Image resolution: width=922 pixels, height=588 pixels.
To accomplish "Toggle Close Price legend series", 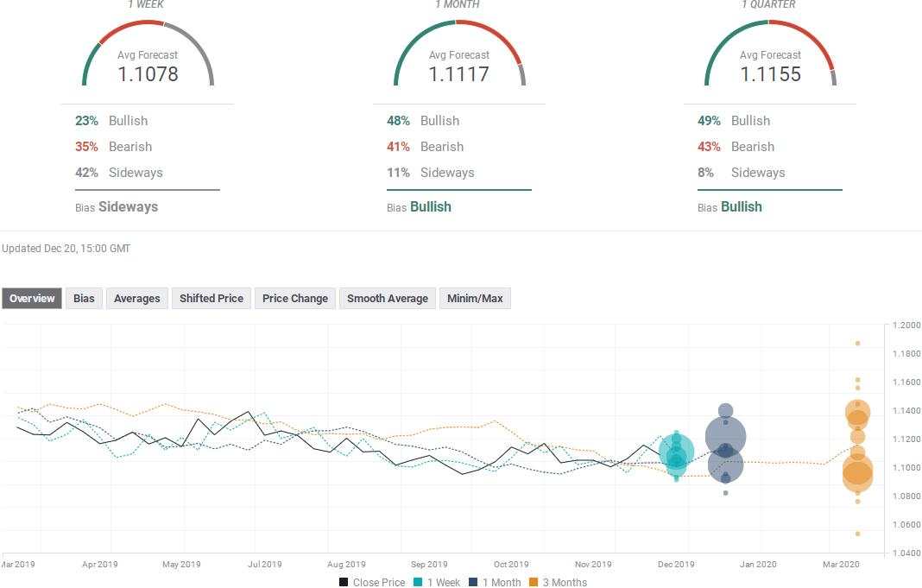I will [372, 582].
